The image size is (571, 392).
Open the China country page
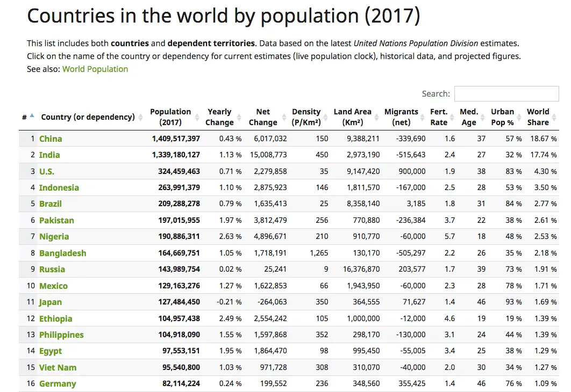pyautogui.click(x=51, y=139)
